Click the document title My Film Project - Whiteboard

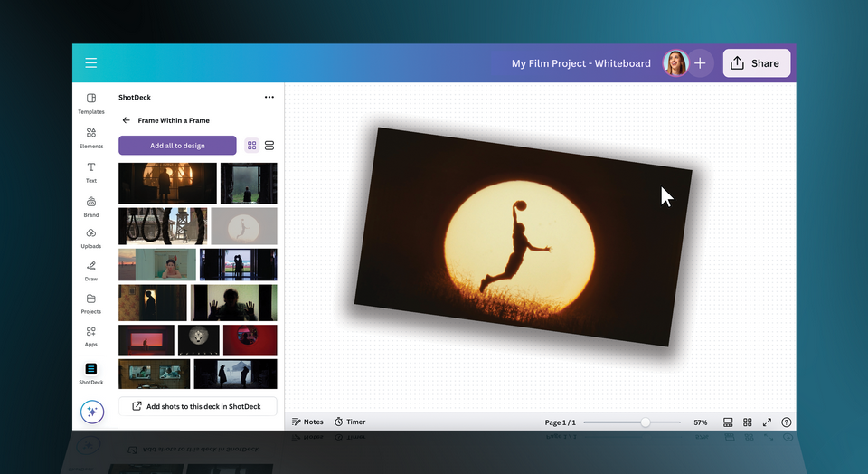point(580,63)
